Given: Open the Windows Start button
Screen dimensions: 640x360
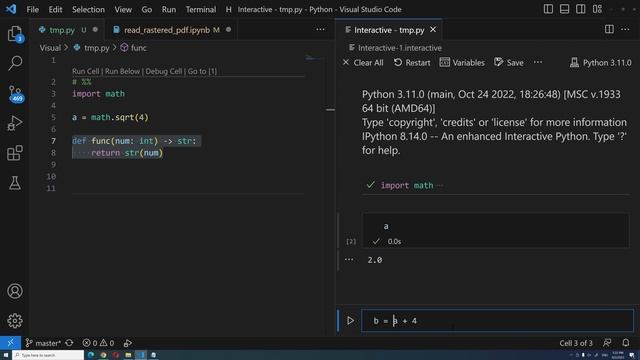Looking at the screenshot, I should tap(6, 355).
